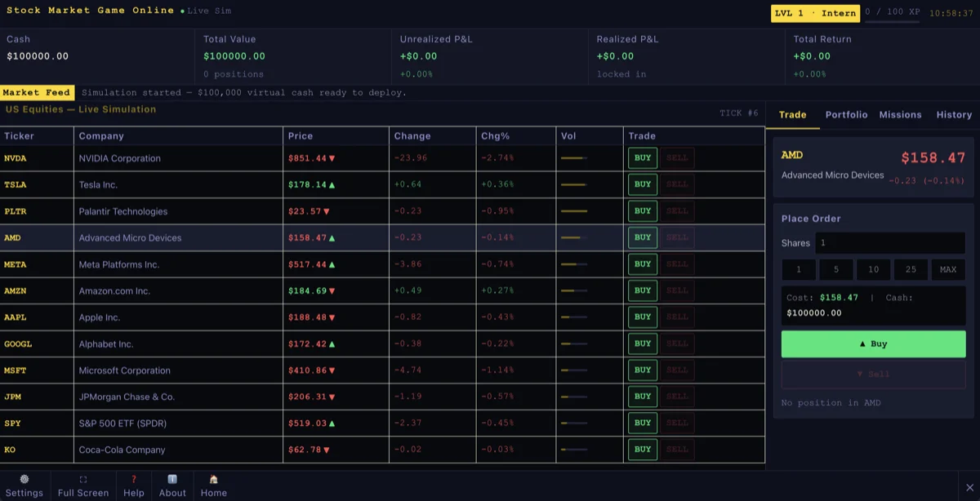Buy PLTR from its table row
The image size is (980, 501).
643,211
